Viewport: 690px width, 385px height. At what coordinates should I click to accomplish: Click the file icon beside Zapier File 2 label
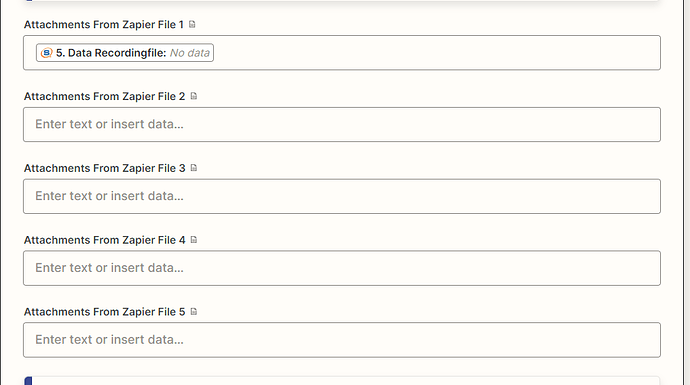[194, 96]
